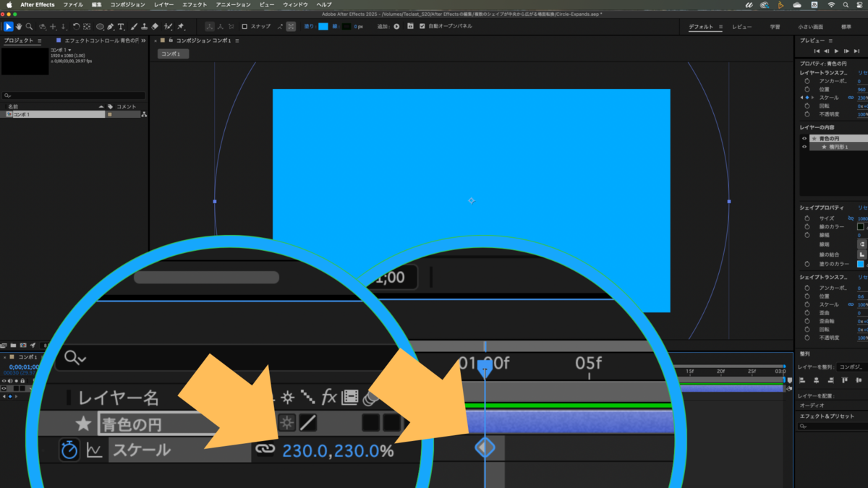Hide the 楕円形 1 item in layer contents
The height and width of the screenshot is (488, 868).
coord(804,147)
